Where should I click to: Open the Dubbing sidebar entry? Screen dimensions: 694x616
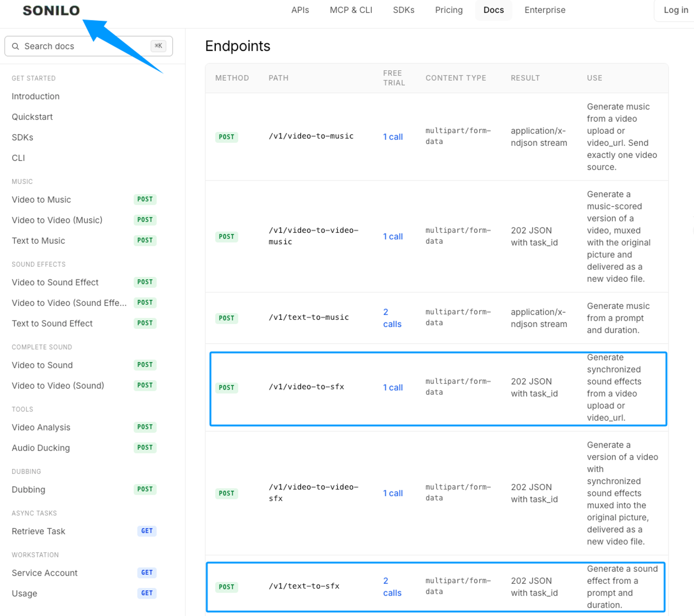pos(28,489)
